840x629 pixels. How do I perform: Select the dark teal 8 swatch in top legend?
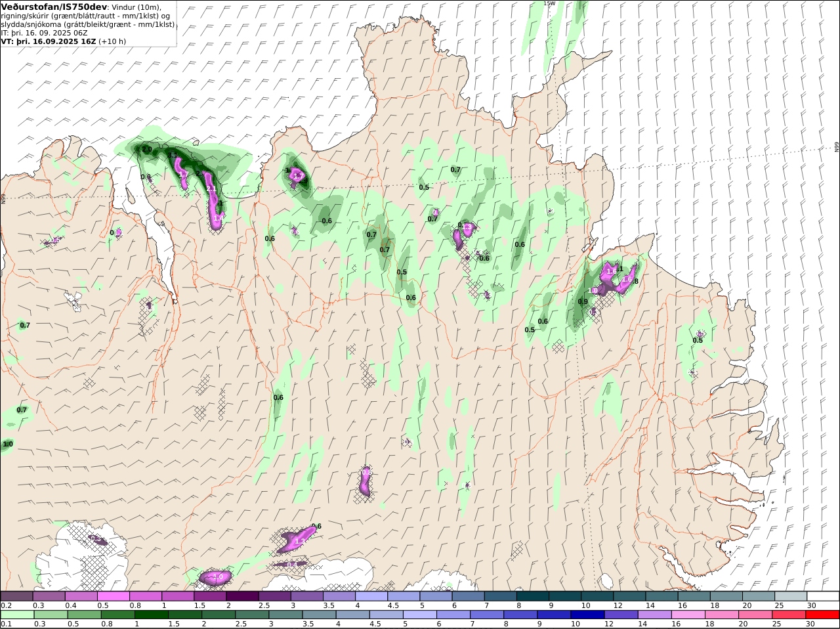533,596
